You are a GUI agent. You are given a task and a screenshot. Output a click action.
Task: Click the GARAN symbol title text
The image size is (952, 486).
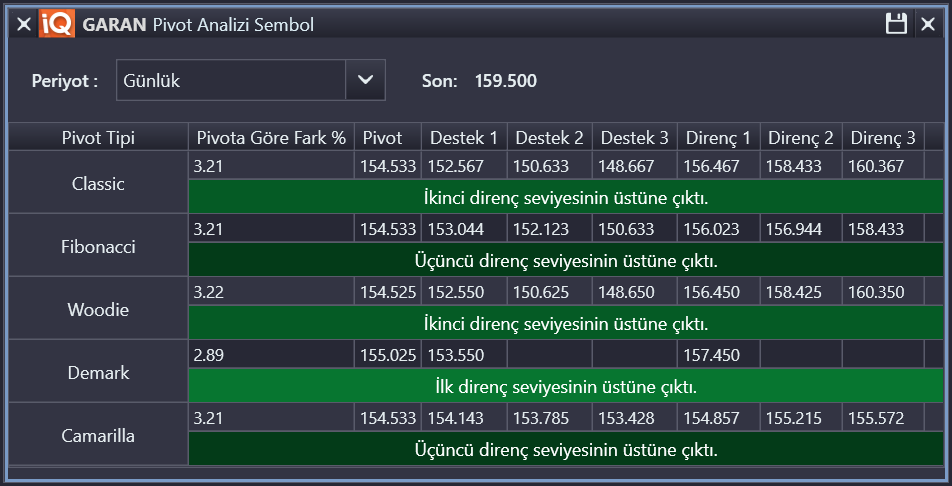tap(115, 24)
